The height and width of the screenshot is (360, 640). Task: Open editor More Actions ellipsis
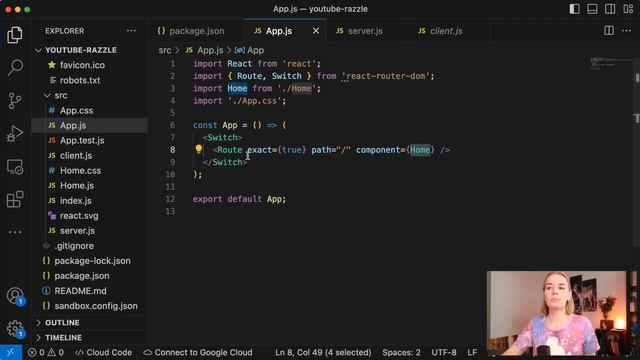[627, 31]
